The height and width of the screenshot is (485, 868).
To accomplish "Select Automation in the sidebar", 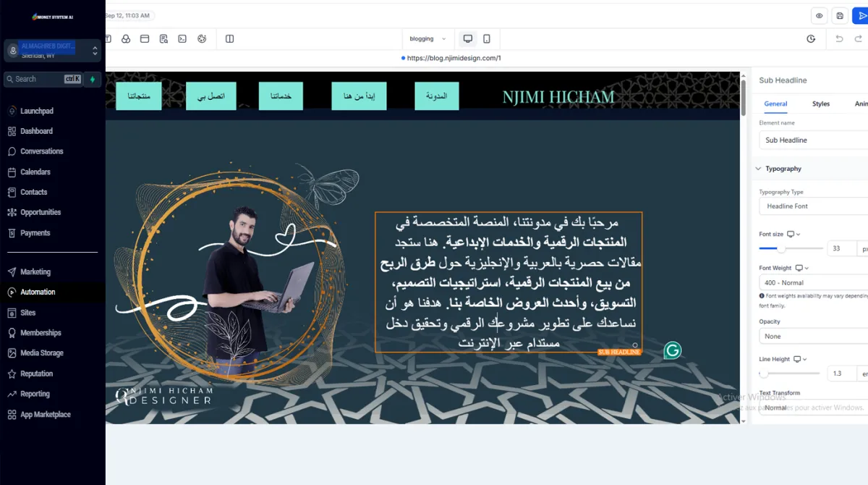I will click(38, 292).
